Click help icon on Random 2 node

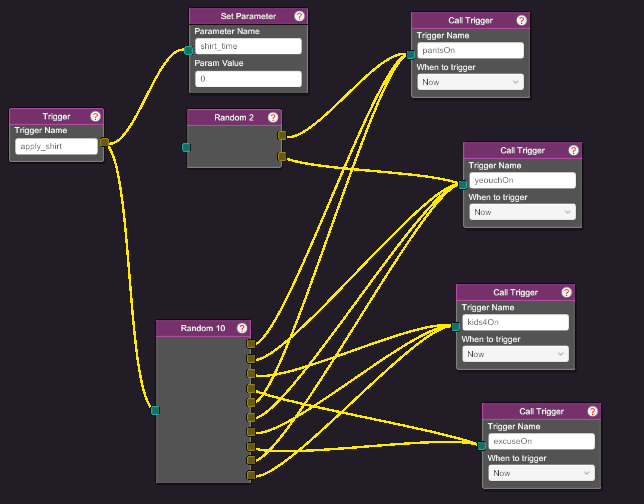pyautogui.click(x=272, y=118)
